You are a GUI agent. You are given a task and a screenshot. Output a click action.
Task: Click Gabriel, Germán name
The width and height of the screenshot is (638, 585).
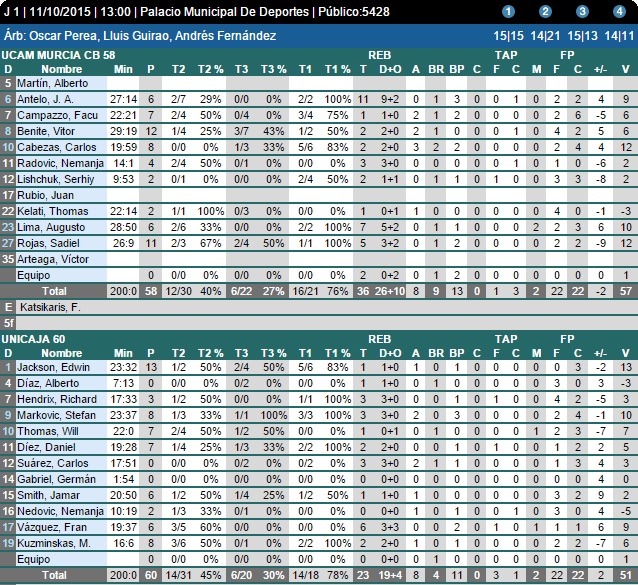click(56, 479)
